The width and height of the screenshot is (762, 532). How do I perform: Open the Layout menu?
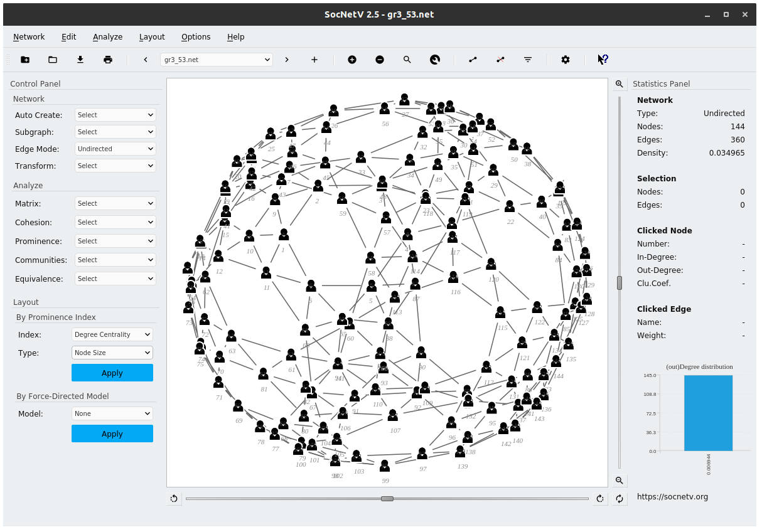point(152,37)
